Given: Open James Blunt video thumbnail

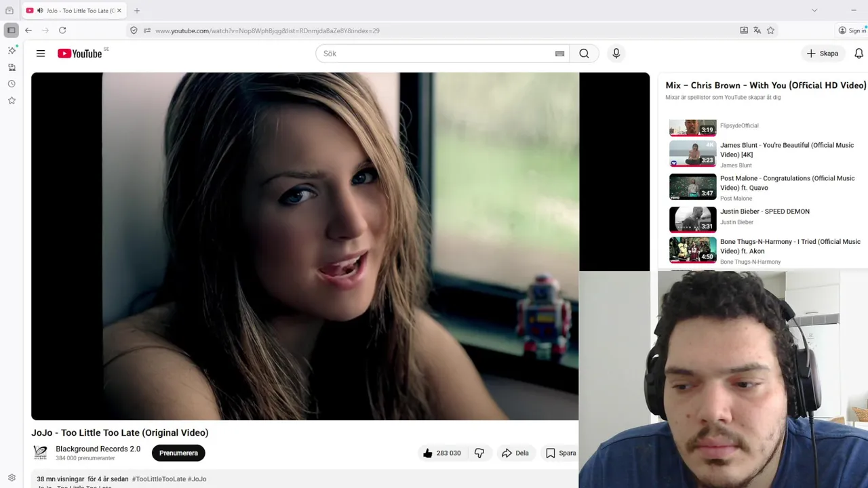Looking at the screenshot, I should pyautogui.click(x=692, y=154).
